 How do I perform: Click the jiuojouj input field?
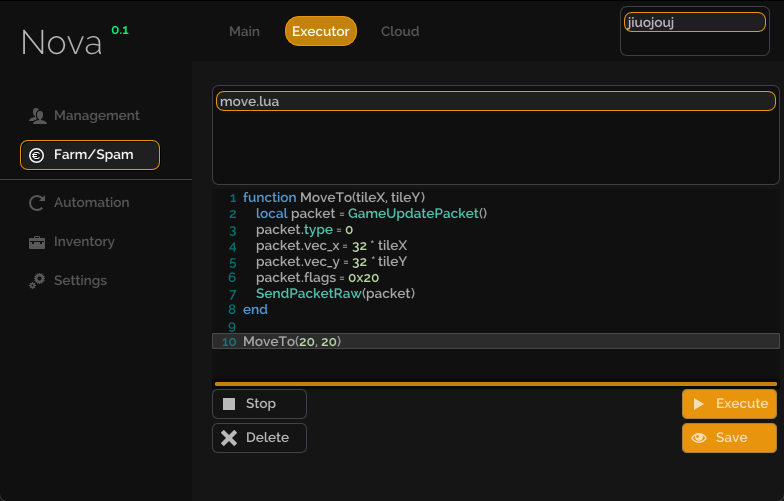pos(695,23)
